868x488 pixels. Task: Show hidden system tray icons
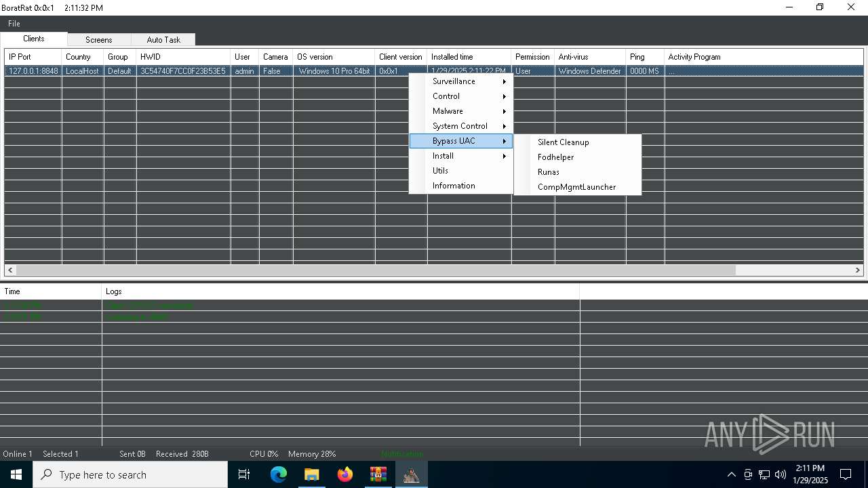point(731,474)
